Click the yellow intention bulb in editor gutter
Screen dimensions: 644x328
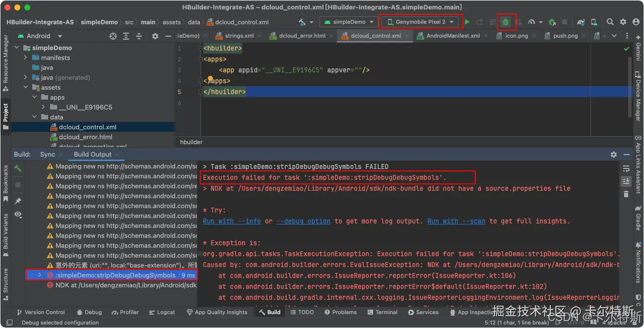click(x=210, y=79)
